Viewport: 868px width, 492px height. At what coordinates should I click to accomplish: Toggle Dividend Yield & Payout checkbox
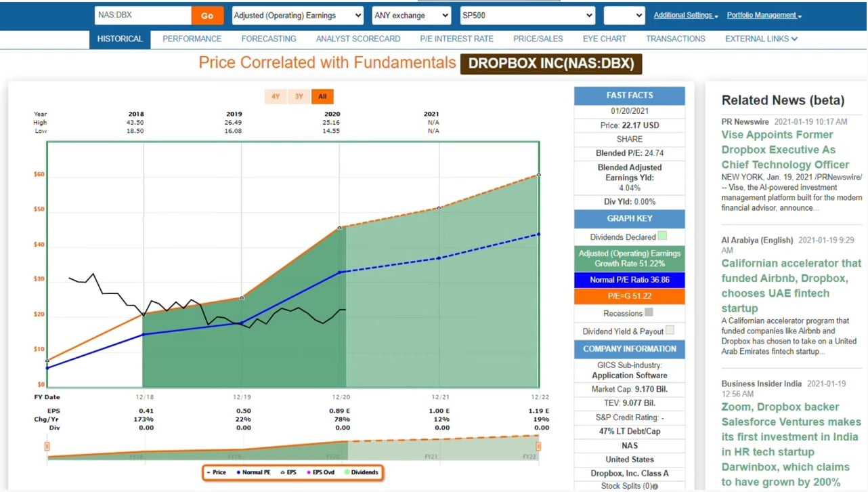coord(670,331)
